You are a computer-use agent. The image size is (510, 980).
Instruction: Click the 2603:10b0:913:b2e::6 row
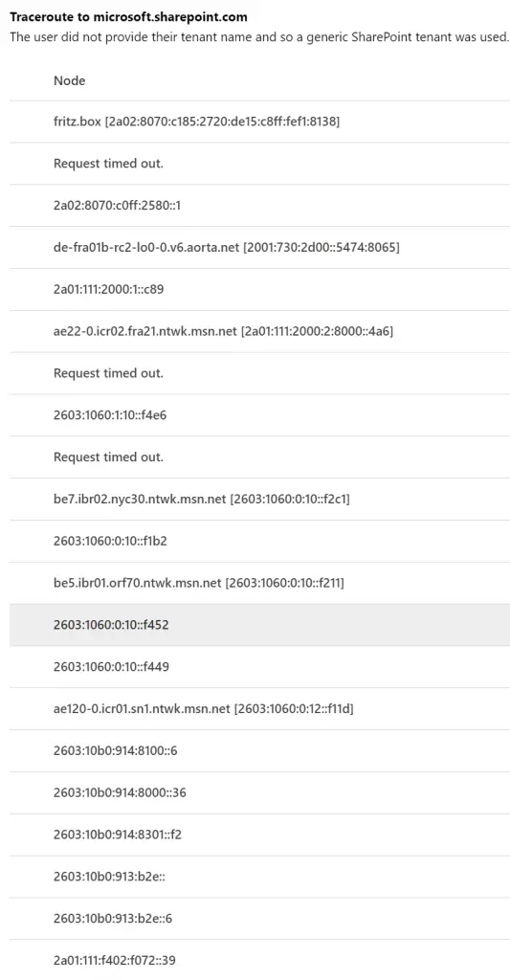click(x=259, y=919)
